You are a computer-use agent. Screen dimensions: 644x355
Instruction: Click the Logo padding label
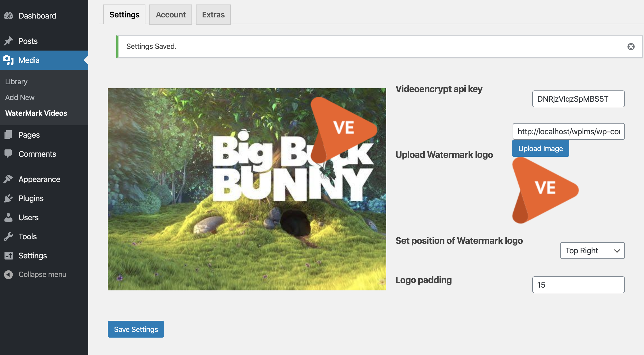[x=424, y=280]
